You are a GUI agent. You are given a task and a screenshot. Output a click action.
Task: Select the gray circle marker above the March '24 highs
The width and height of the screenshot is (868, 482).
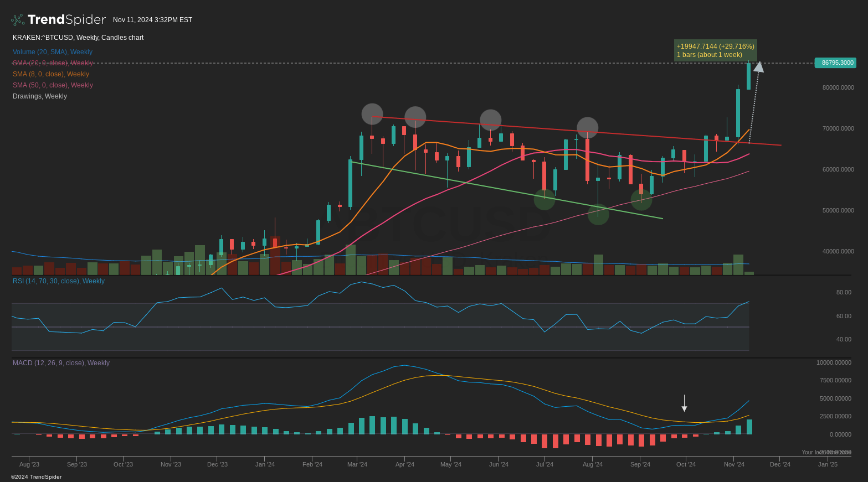(372, 113)
